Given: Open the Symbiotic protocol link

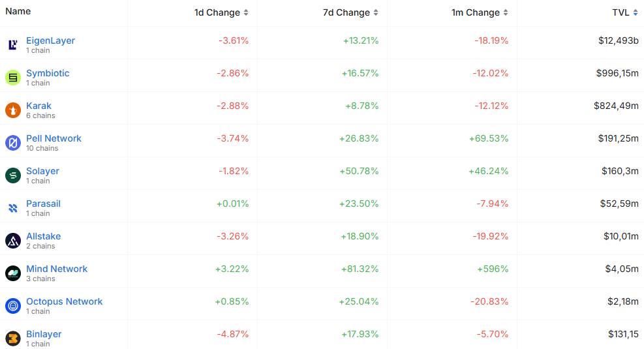Looking at the screenshot, I should pos(48,73).
